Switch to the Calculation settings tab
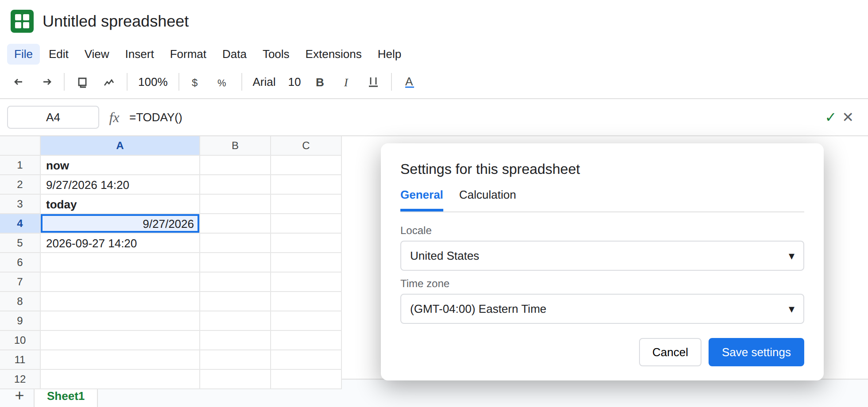Viewport: 868px width, 407px height. pos(488,195)
